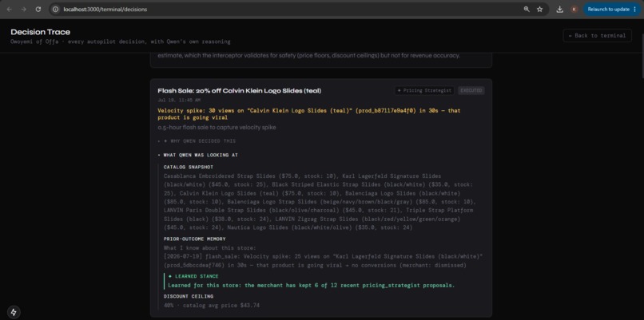Click the green Learned for this store sentence
This screenshot has width=644, height=320.
(x=312, y=285)
